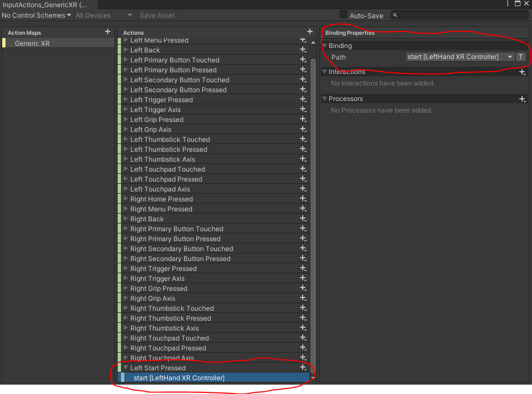Add a processor with the Processors plus icon
Viewport: 532px width, 394px height.
tap(522, 98)
